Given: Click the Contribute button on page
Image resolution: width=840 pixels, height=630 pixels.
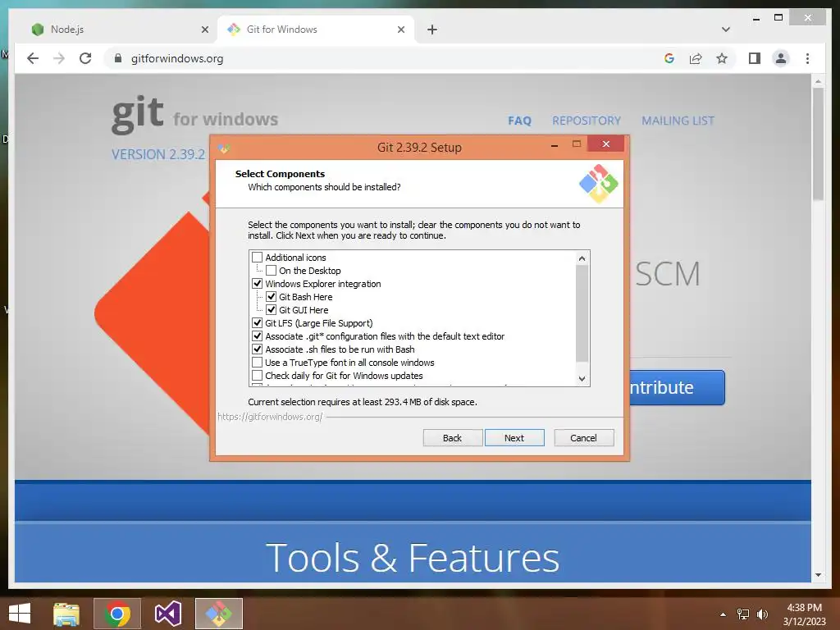Looking at the screenshot, I should [677, 387].
